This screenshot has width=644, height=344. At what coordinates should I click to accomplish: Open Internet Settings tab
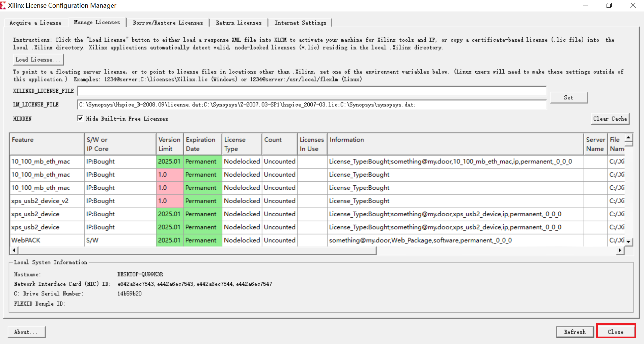click(300, 23)
